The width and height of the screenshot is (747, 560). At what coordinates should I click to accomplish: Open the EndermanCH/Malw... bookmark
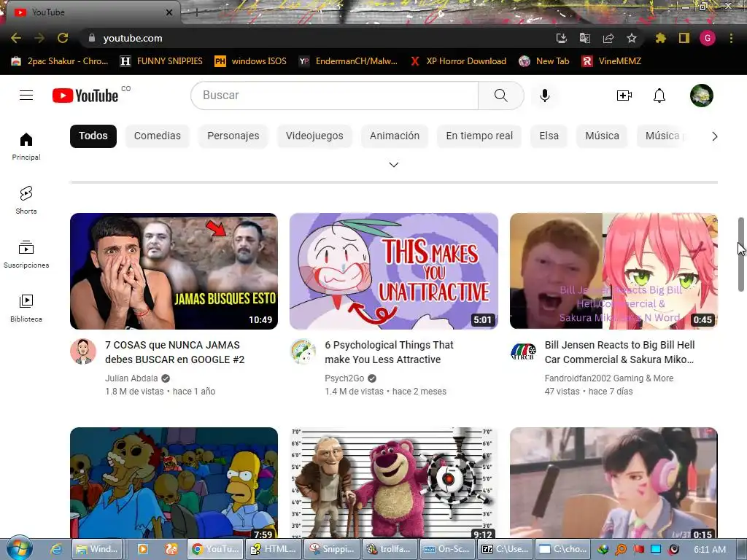(348, 61)
